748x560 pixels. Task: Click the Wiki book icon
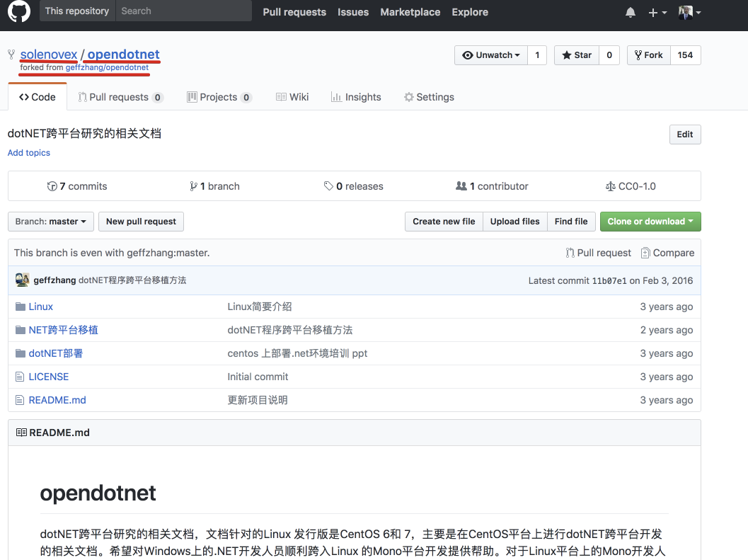[281, 97]
